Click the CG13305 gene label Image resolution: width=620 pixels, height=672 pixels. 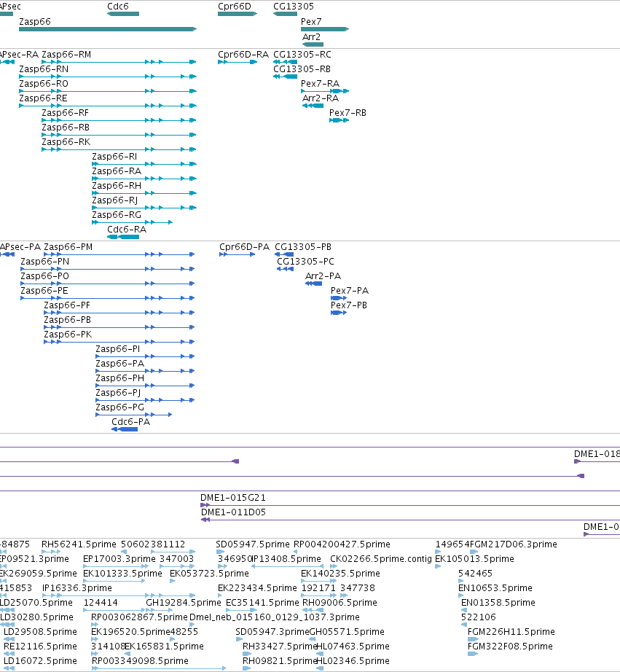tap(294, 7)
